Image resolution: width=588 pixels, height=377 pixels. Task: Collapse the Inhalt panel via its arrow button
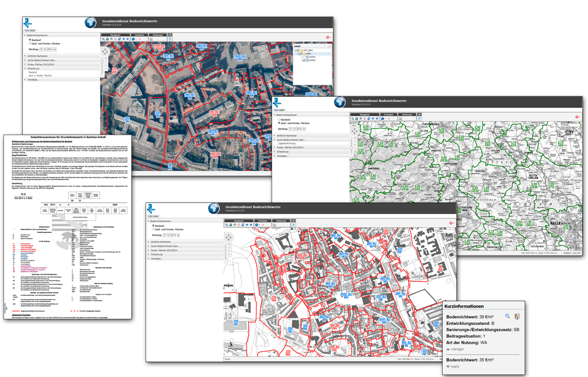[330, 46]
